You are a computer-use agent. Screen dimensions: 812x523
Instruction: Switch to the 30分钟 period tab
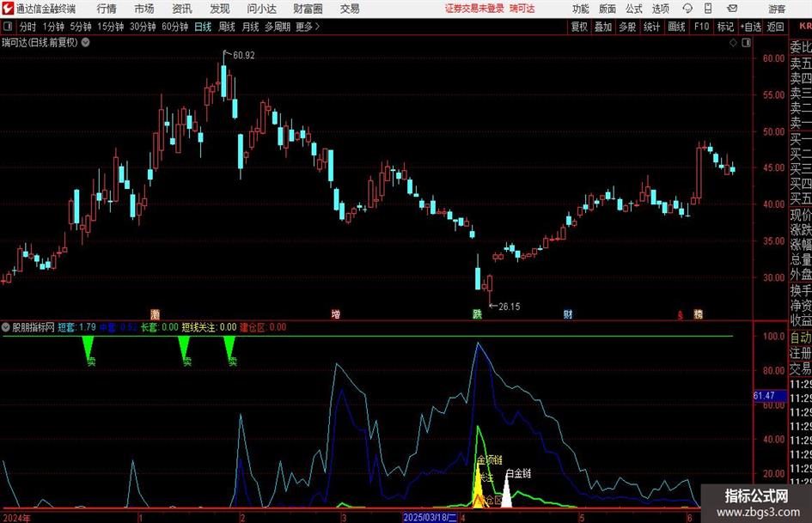143,27
